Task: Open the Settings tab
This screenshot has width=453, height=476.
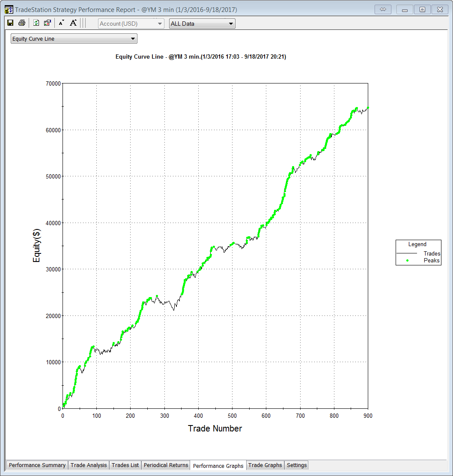Action: (x=296, y=465)
